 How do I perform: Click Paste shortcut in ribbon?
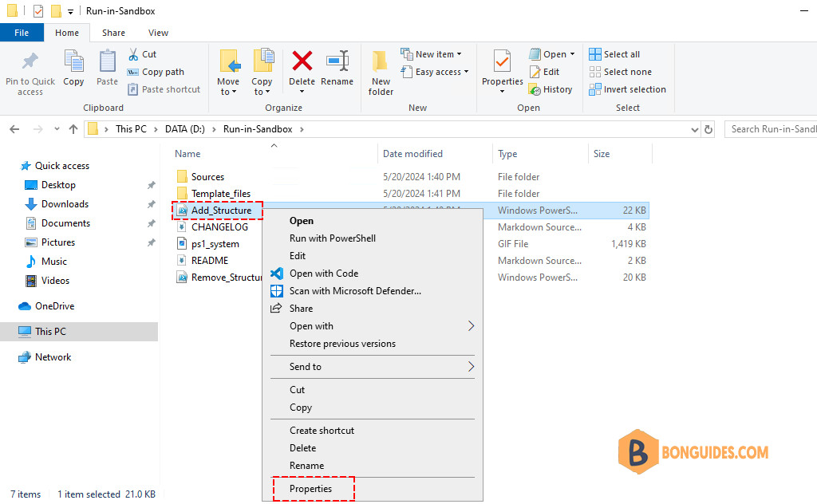pos(164,89)
